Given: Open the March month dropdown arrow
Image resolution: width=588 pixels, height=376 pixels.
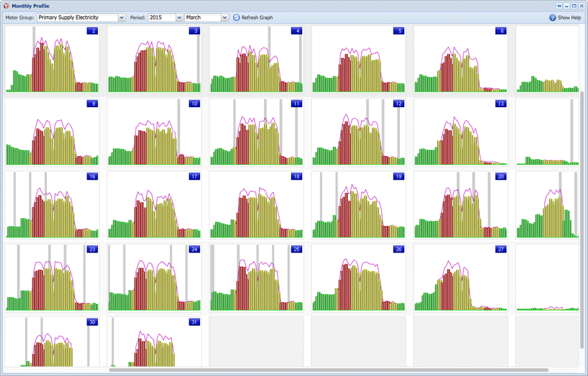Looking at the screenshot, I should (224, 18).
